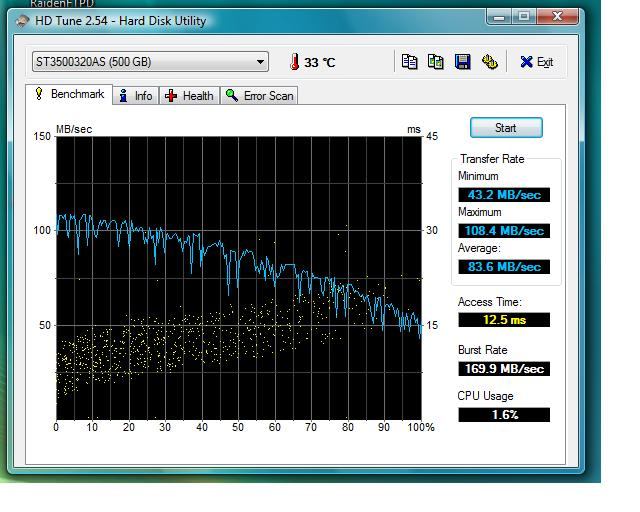Screen dimensions: 640x512
Task: Click the Burst Rate 169.9 MB/sec field
Action: (504, 368)
